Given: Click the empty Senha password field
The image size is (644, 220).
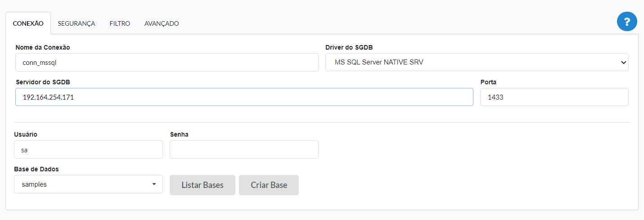Looking at the screenshot, I should point(244,150).
